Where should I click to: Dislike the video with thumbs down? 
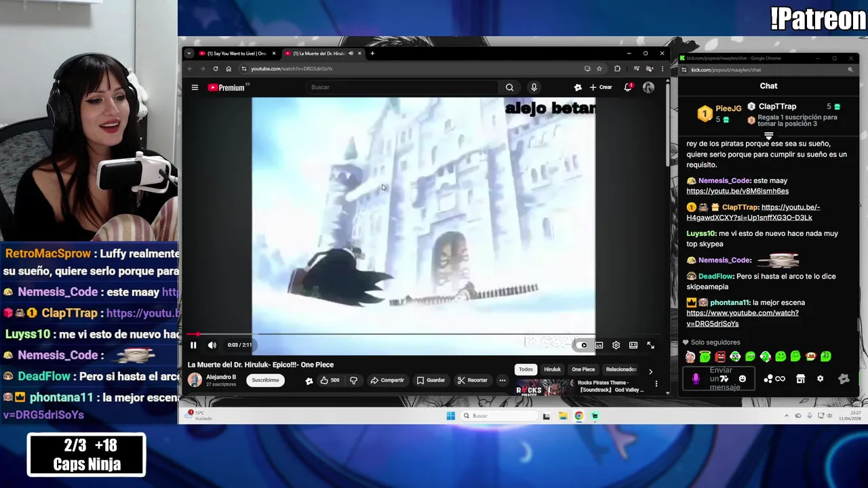coord(353,380)
